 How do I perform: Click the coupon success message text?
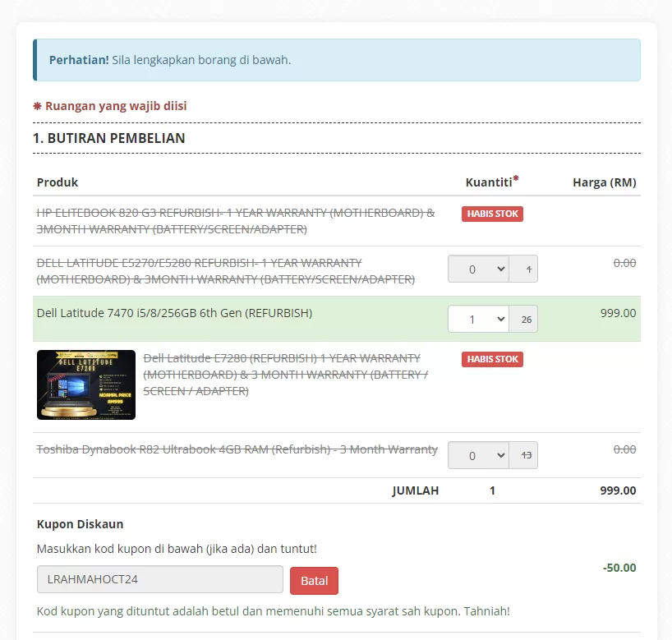[274, 611]
